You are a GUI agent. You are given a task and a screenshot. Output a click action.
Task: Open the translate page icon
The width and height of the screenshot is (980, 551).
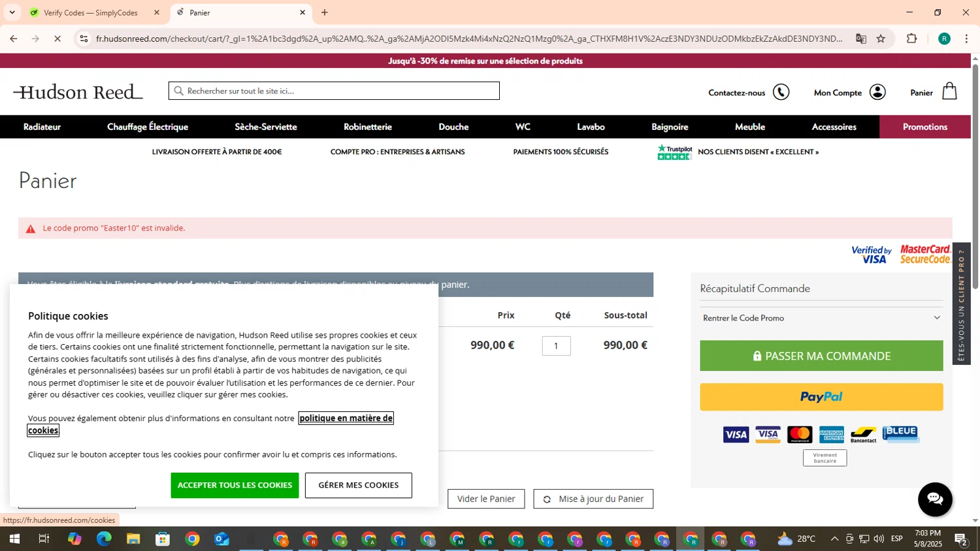(x=860, y=39)
